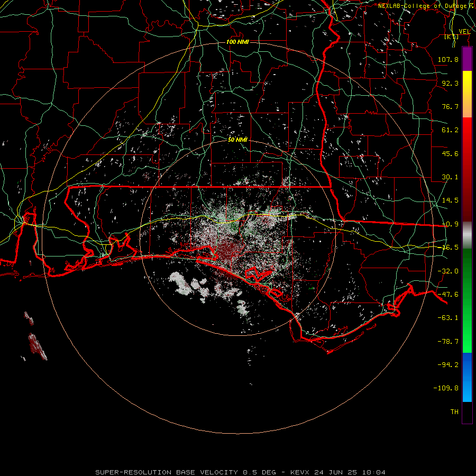Click the 45.6 value on velocity scale
This screenshot has height=476, width=476.
[450, 153]
